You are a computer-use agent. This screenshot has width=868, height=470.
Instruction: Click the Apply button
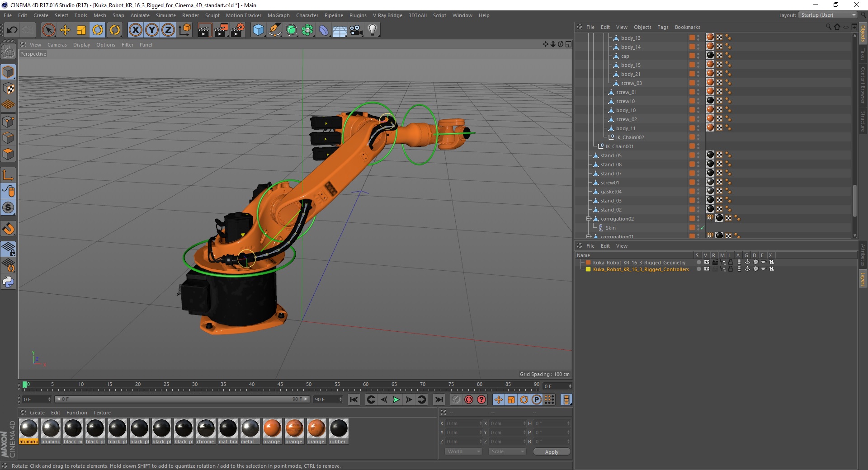[x=552, y=452]
